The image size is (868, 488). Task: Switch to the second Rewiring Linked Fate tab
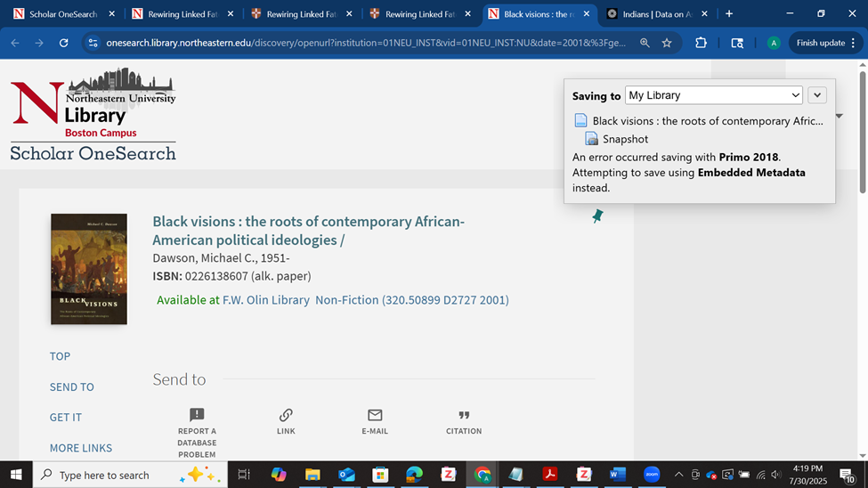(x=301, y=14)
